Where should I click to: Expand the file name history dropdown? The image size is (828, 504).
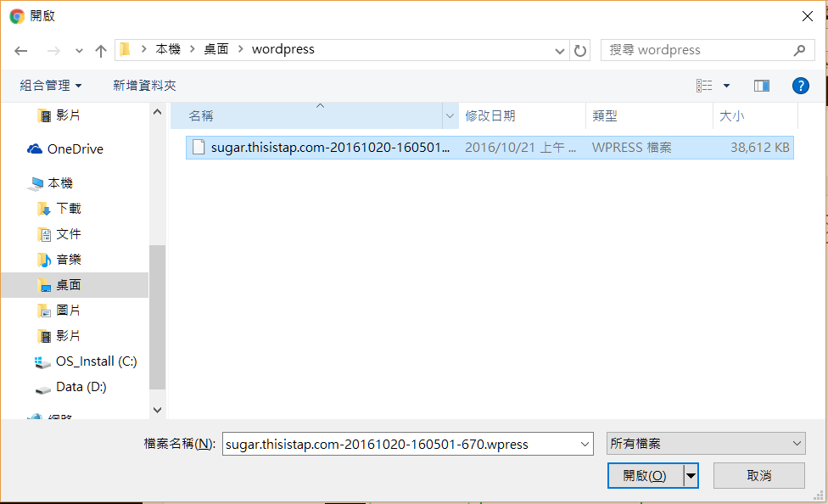click(584, 444)
